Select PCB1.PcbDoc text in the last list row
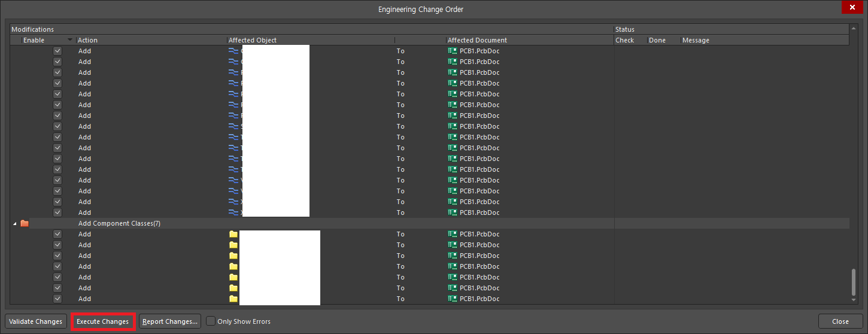Image resolution: width=868 pixels, height=334 pixels. tap(479, 299)
